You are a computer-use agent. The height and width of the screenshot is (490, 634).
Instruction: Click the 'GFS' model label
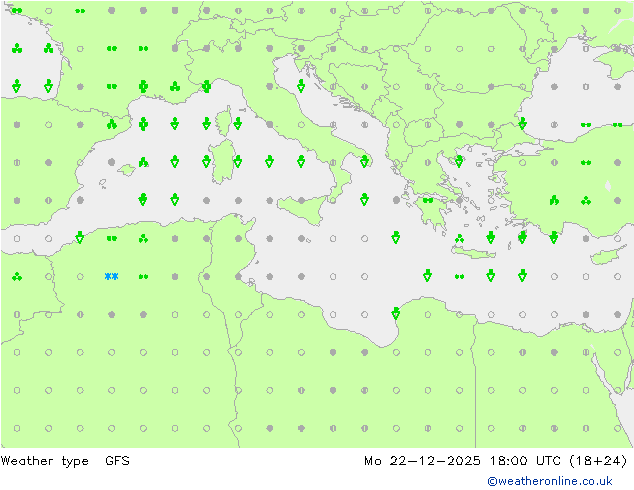coord(117,461)
